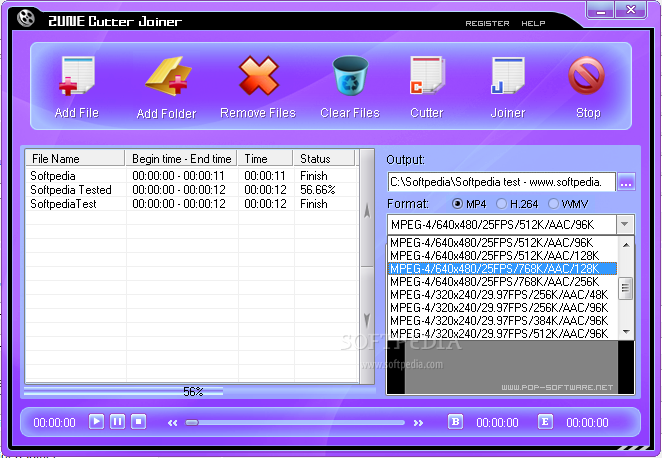The image size is (662, 458).
Task: Click the square stop playback button
Action: (x=138, y=421)
